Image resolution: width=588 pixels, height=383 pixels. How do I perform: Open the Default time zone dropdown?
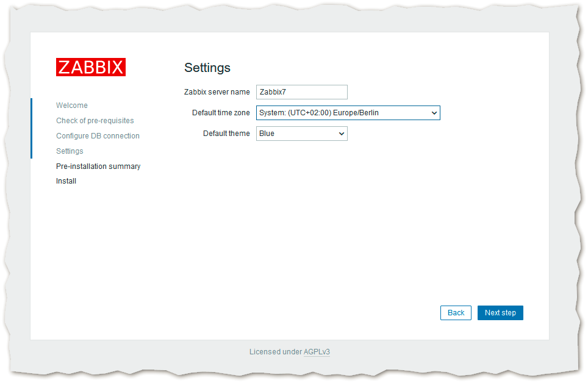tap(342, 113)
